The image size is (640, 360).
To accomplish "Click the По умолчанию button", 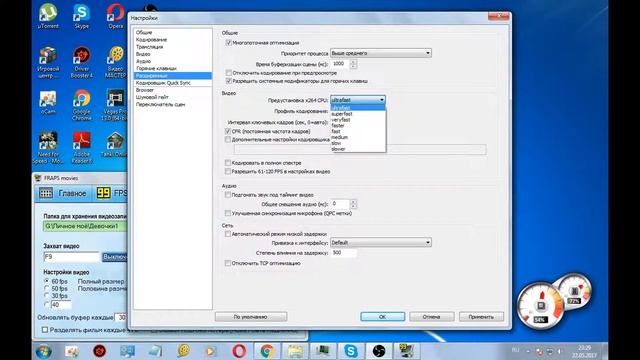I will (x=251, y=317).
